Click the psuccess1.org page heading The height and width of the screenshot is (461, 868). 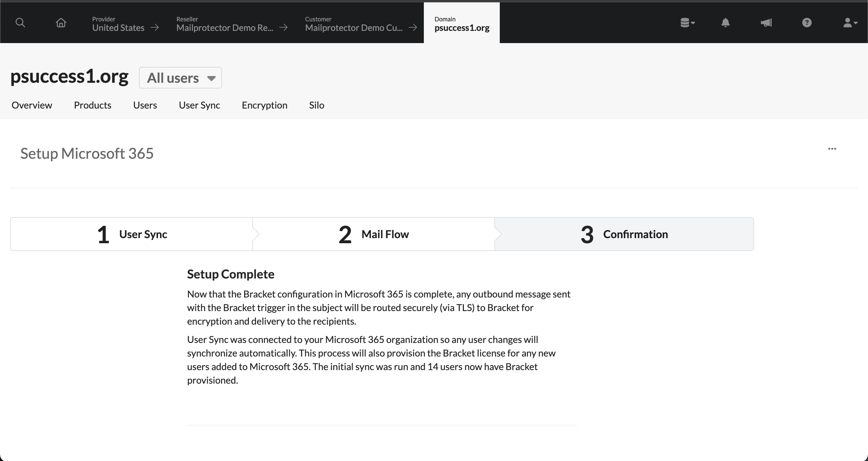[x=70, y=77]
